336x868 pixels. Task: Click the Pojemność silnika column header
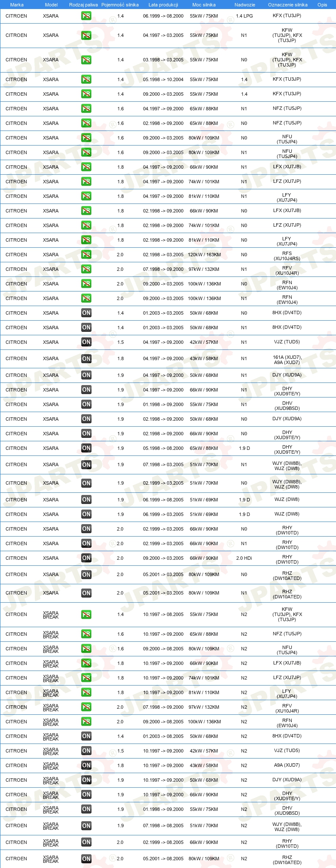point(120,5)
